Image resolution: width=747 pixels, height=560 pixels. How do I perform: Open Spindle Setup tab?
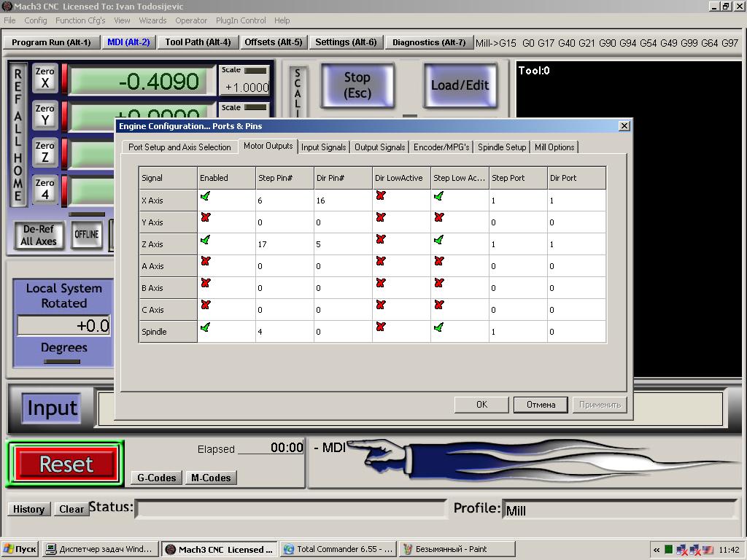pos(502,147)
